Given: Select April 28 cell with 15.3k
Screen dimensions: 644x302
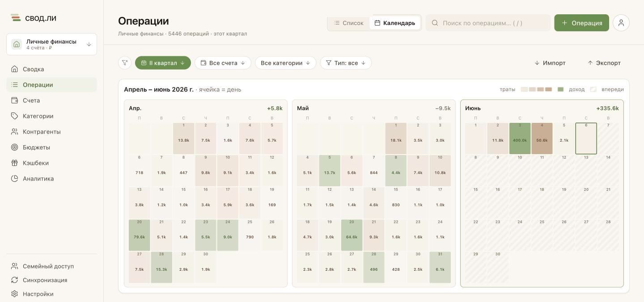Looking at the screenshot, I should 161,267.
